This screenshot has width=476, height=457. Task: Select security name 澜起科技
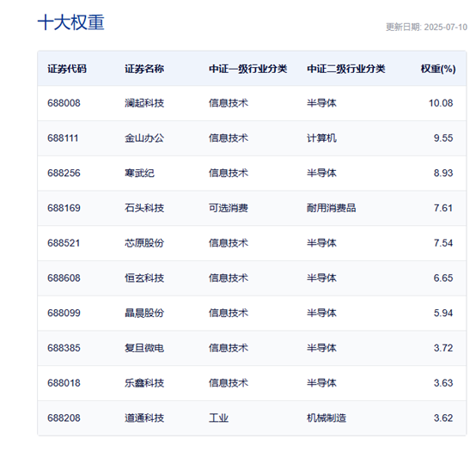pos(144,103)
